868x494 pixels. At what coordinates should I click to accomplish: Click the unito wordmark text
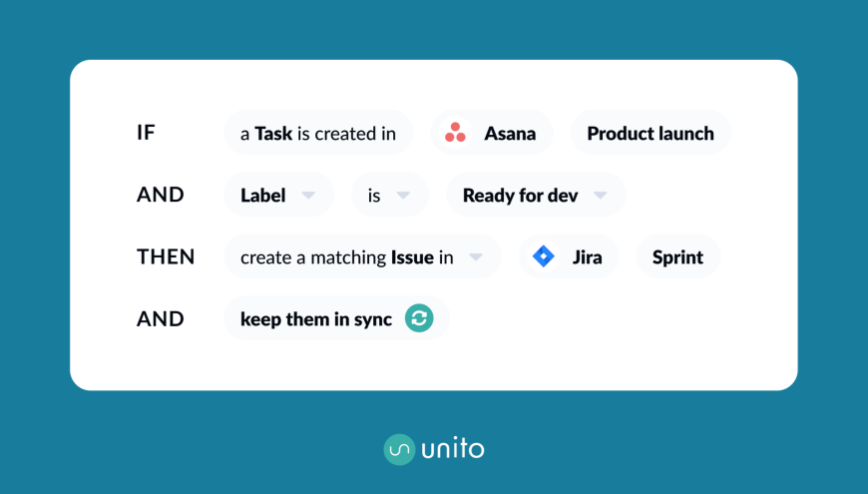coord(452,449)
